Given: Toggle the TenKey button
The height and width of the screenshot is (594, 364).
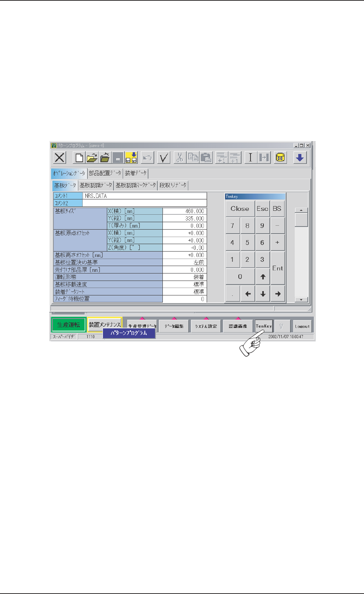Looking at the screenshot, I should pyautogui.click(x=263, y=326).
